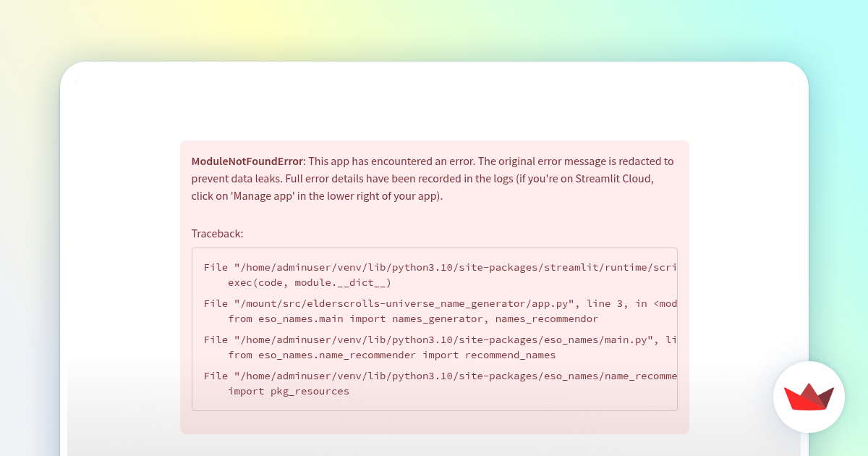
Task: Click the red Streamlit crown logo
Action: (x=809, y=397)
